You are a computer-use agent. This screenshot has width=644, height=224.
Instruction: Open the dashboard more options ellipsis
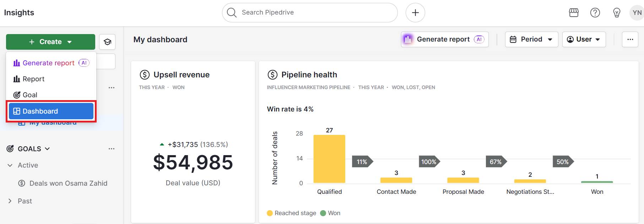coord(630,39)
